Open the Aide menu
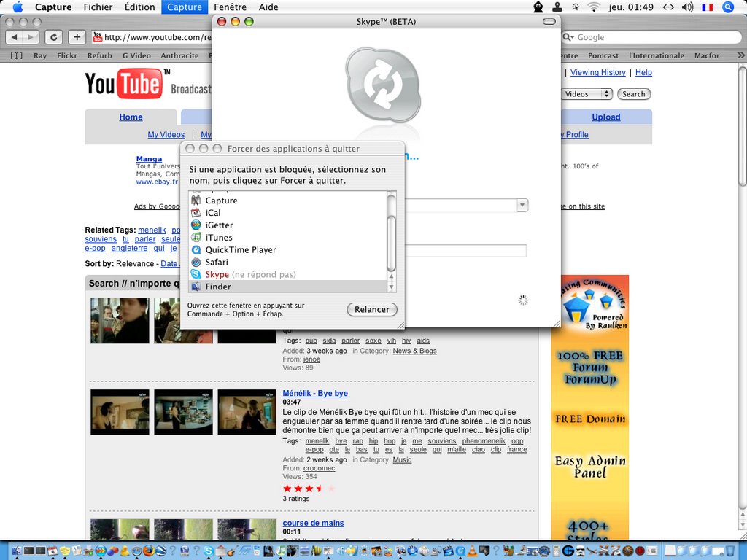This screenshot has width=747, height=560. coord(268,7)
